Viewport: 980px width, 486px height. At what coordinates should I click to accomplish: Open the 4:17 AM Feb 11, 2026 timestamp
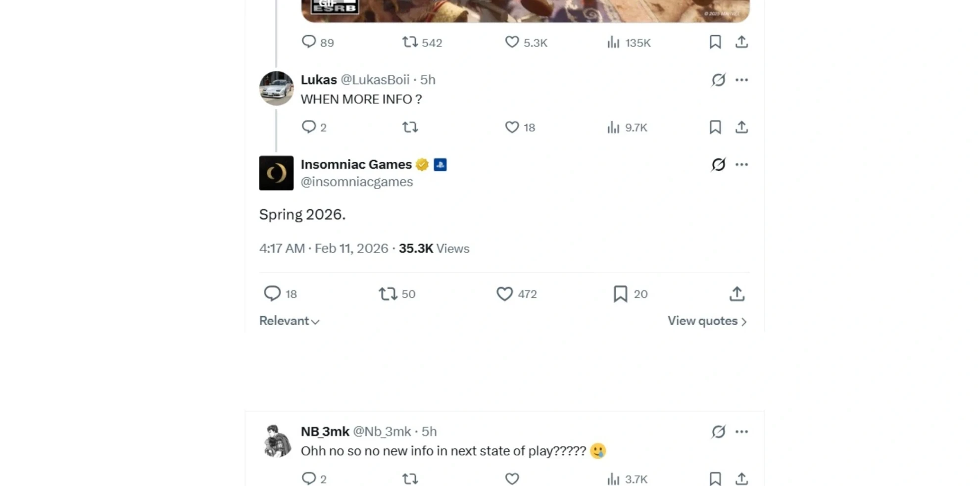tap(323, 248)
